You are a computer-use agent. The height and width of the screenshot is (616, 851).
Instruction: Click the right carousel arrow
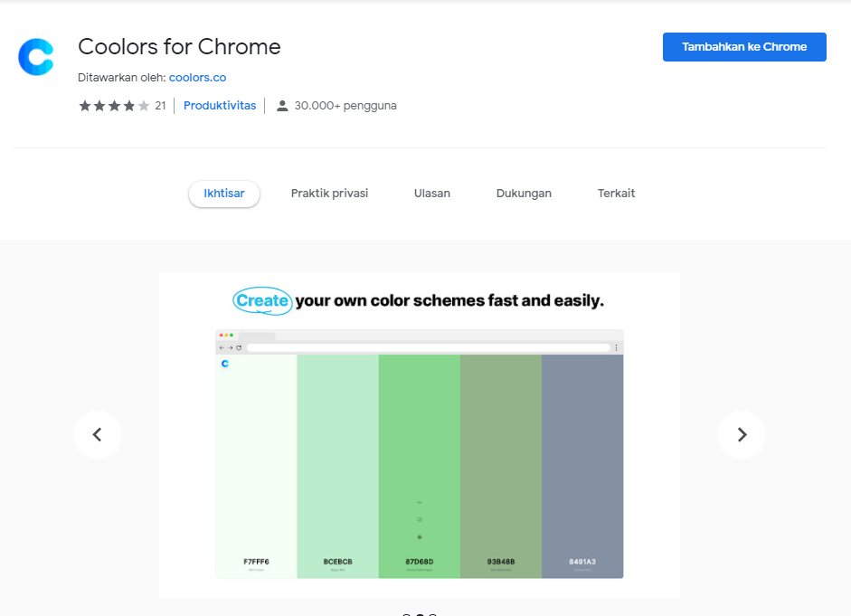point(742,434)
